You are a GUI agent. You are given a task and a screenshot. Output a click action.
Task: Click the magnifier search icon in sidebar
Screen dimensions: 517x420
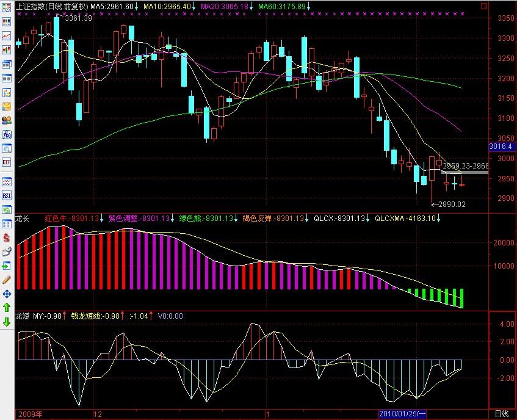pos(7,148)
